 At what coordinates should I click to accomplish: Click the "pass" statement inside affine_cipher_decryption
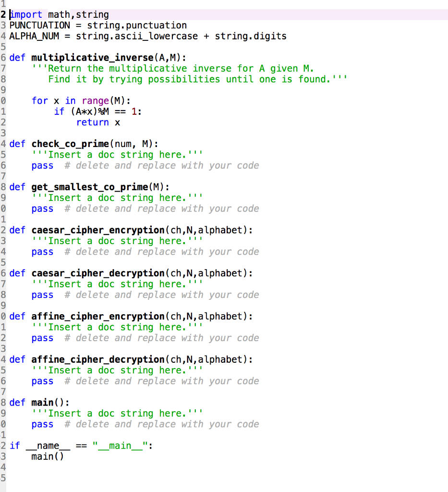coord(42,381)
